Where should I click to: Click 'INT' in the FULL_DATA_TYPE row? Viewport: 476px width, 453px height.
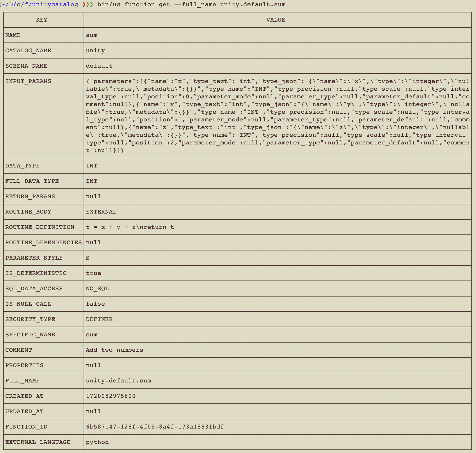click(92, 181)
